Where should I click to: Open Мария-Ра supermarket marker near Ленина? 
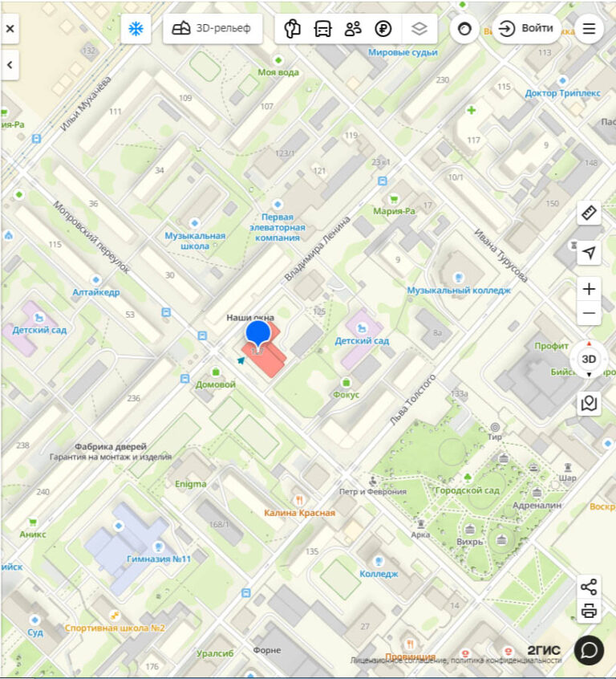tap(394, 205)
